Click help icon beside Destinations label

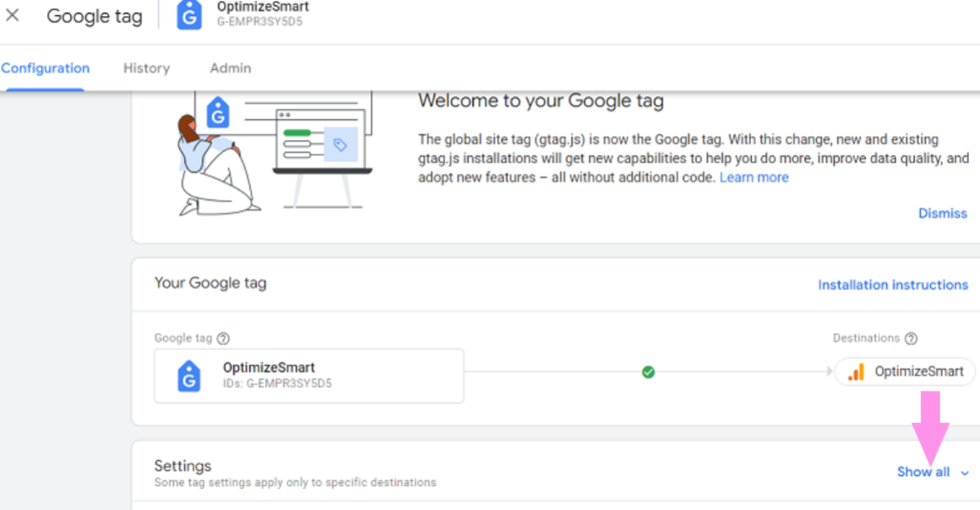point(911,339)
